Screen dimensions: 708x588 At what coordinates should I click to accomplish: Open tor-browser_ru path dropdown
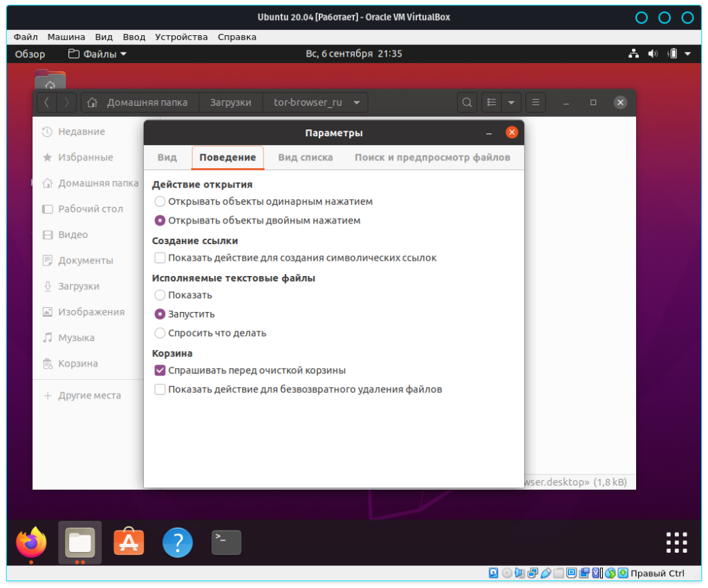tap(356, 102)
